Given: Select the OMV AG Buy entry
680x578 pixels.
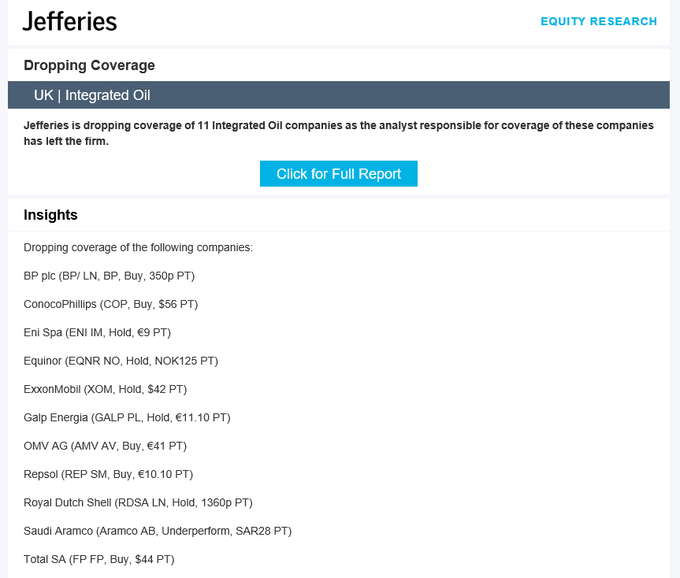Looking at the screenshot, I should pos(105,446).
